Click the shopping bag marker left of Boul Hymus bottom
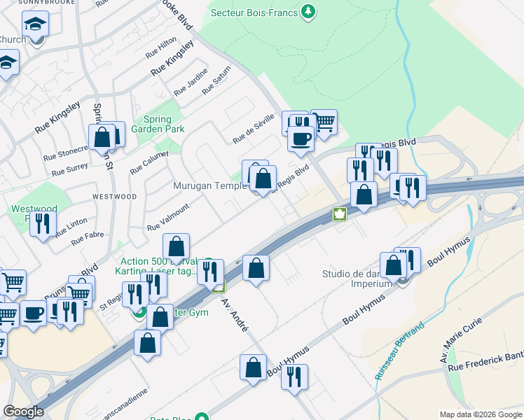This screenshot has height=420, width=524. pyautogui.click(x=254, y=368)
